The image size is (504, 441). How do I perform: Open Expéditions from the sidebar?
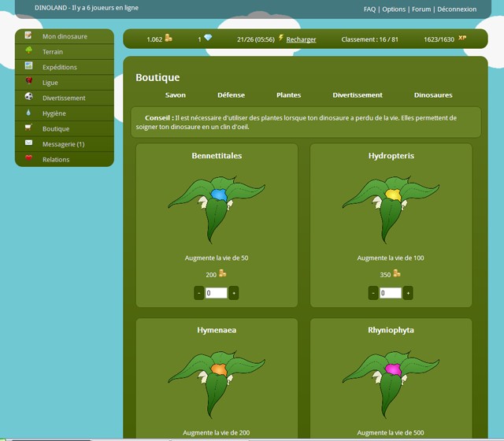pos(65,67)
